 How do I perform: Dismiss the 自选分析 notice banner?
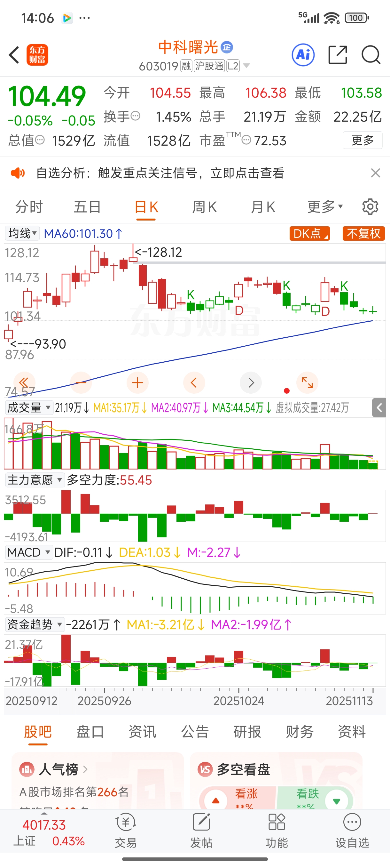(x=375, y=173)
